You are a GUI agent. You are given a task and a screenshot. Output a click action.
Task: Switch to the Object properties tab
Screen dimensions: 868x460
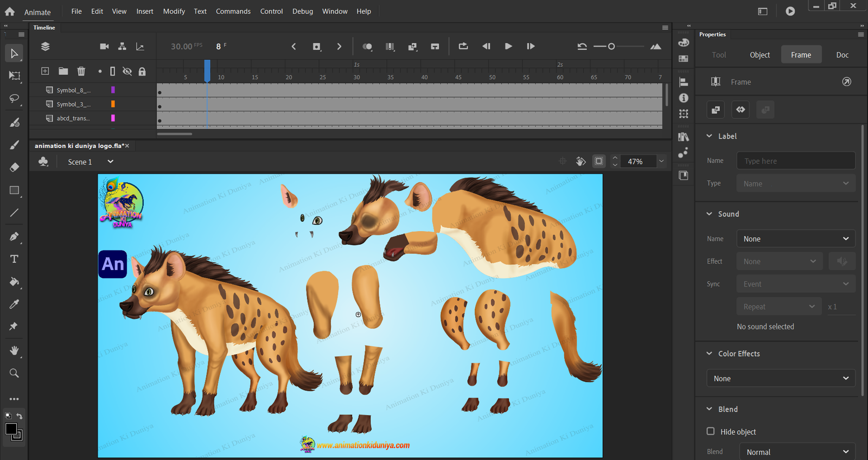tap(759, 55)
